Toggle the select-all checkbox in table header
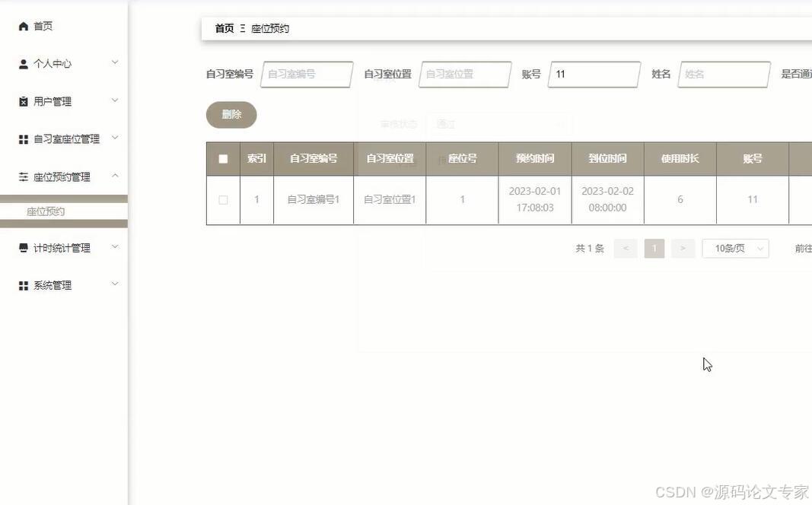Viewport: 812px width, 505px height. pyautogui.click(x=223, y=159)
